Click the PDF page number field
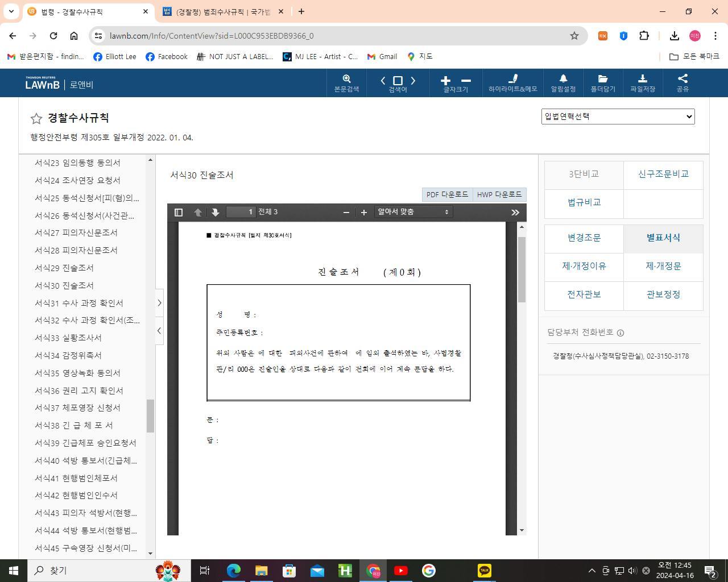 tap(241, 212)
